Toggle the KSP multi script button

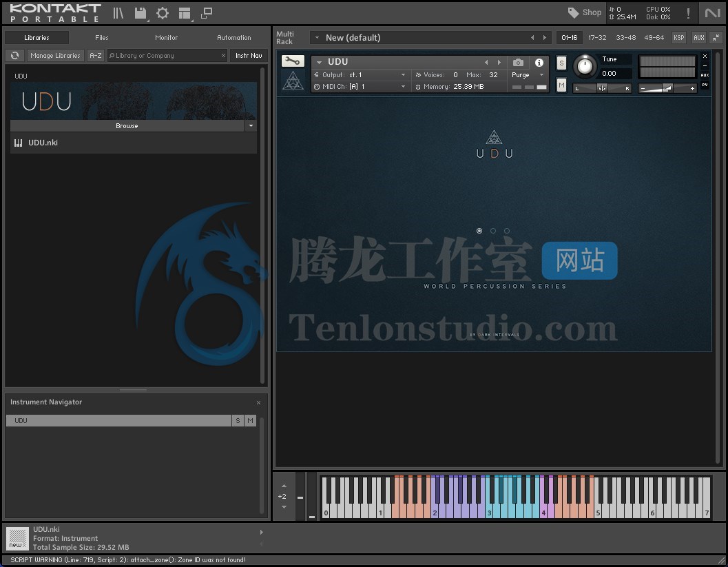[x=679, y=38]
